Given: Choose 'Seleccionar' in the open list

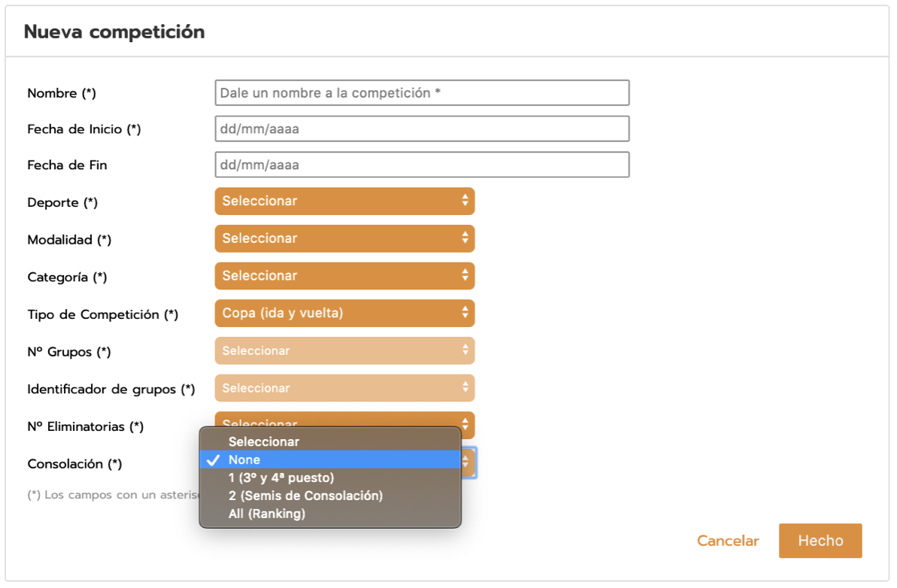Looking at the screenshot, I should click(x=263, y=442).
